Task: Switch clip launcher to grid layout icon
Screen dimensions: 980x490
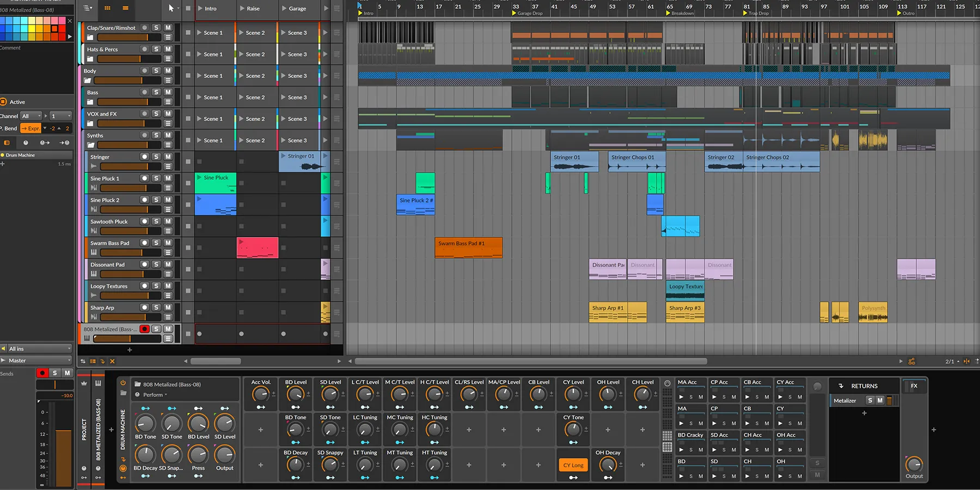Action: [x=107, y=8]
